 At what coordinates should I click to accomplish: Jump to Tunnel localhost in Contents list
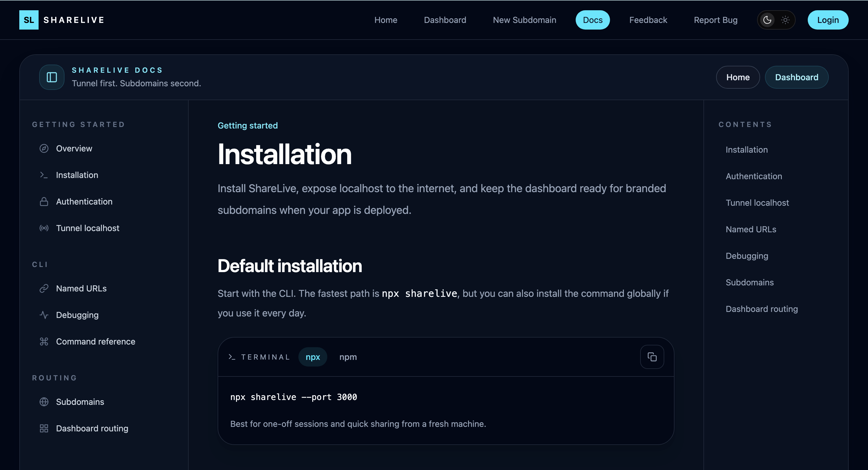(757, 203)
